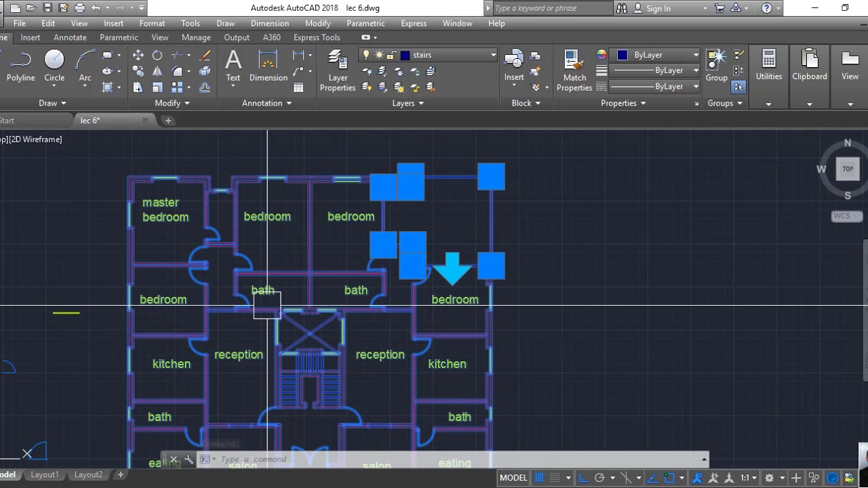This screenshot has width=868, height=488.
Task: Toggle freeze sun icon for stairs layer
Action: click(x=379, y=55)
